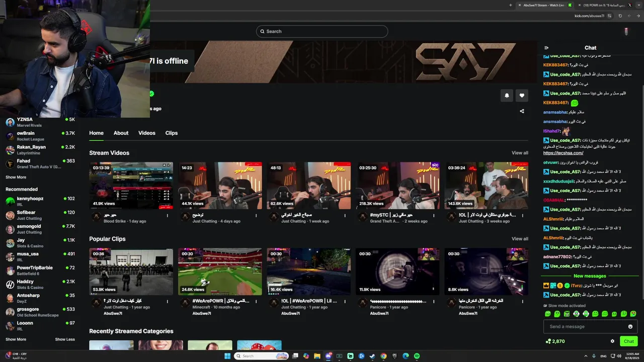
Task: Click the share icon under channel banner
Action: coord(522,111)
